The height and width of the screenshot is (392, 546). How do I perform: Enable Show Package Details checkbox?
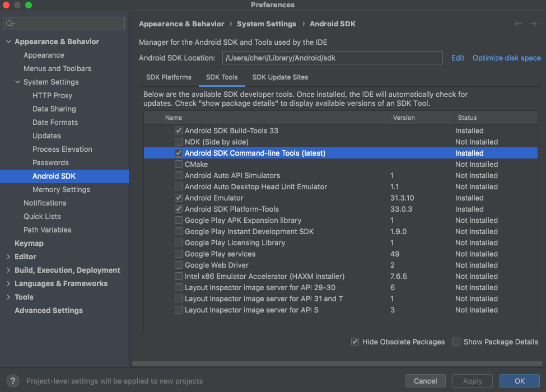(x=456, y=342)
